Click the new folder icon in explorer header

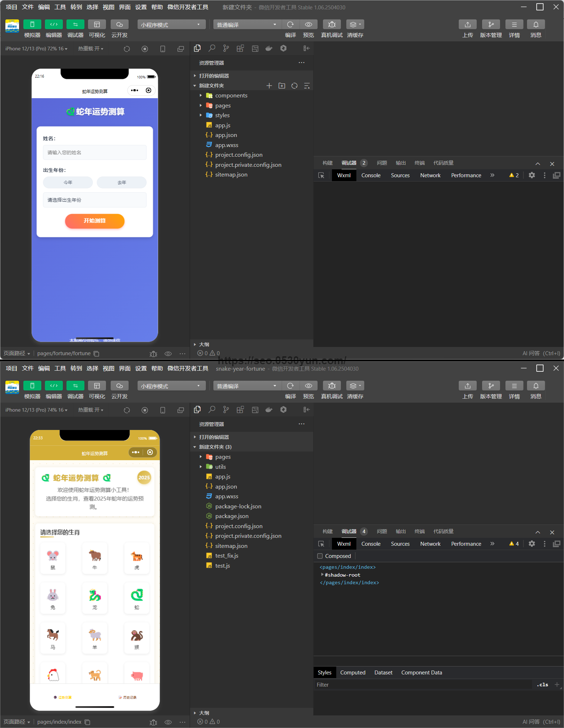coord(282,86)
